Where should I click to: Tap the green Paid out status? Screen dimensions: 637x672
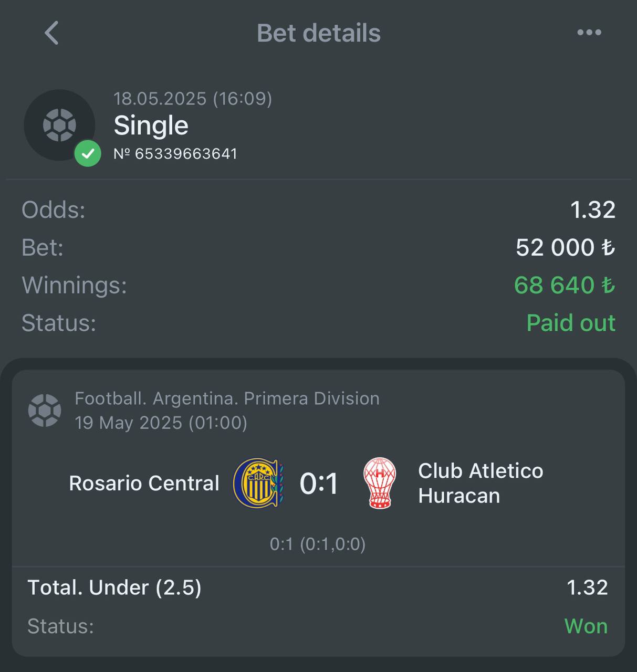point(571,323)
